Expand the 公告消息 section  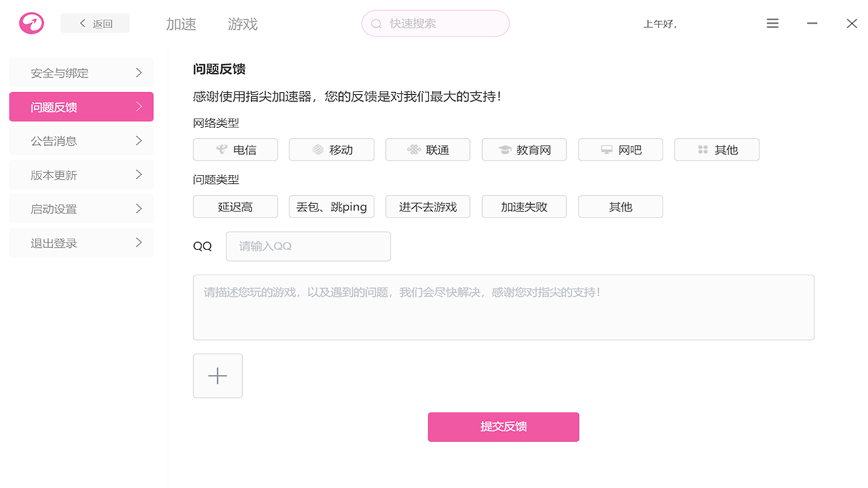click(x=81, y=140)
